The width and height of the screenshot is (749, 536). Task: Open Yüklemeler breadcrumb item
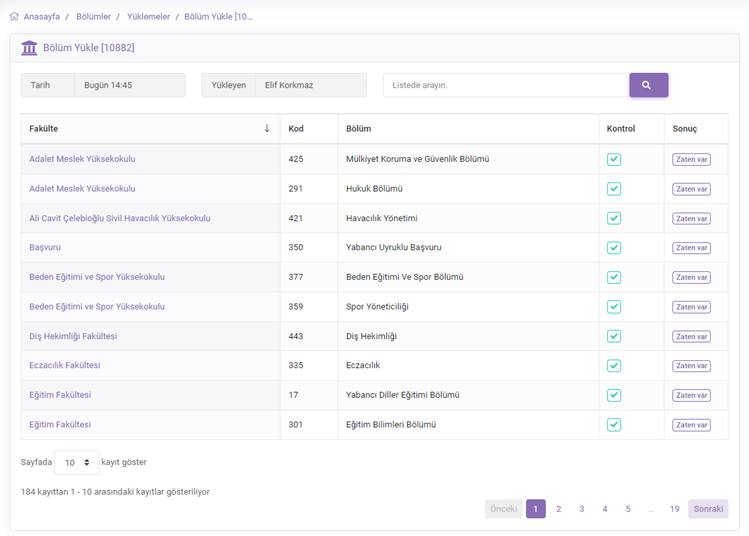[148, 17]
